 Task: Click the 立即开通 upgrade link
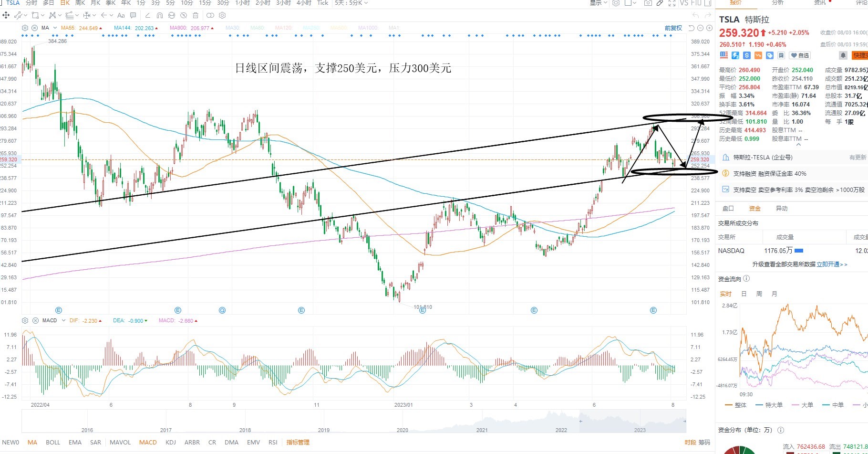(x=832, y=264)
